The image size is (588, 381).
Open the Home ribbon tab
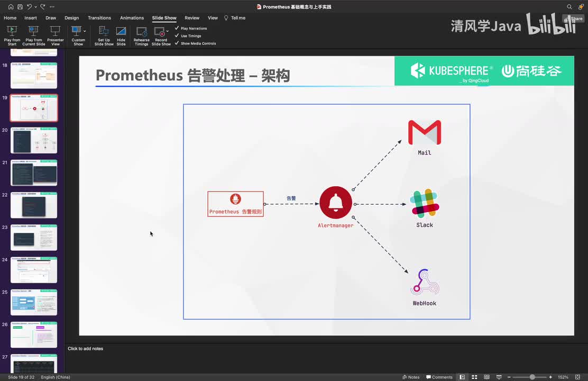(10, 18)
